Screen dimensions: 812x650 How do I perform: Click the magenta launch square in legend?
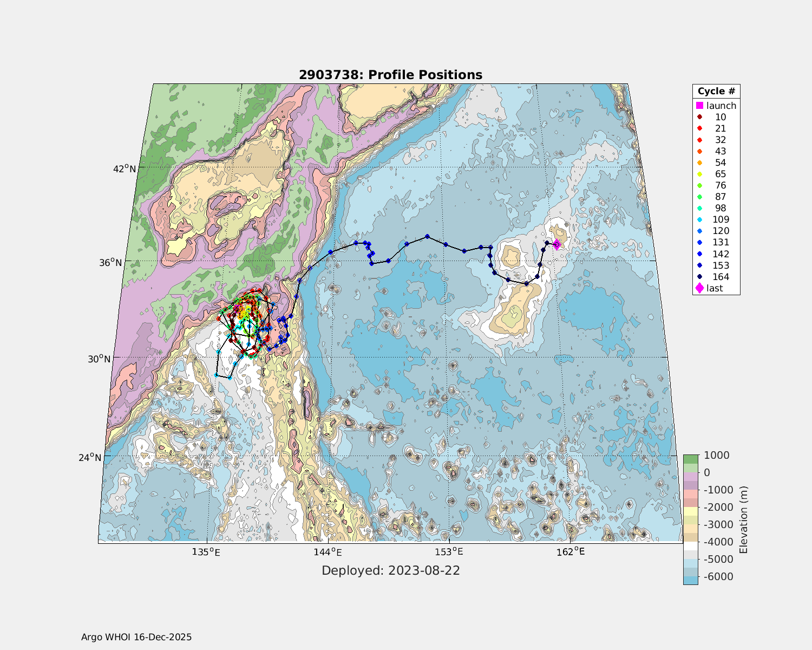pyautogui.click(x=699, y=106)
